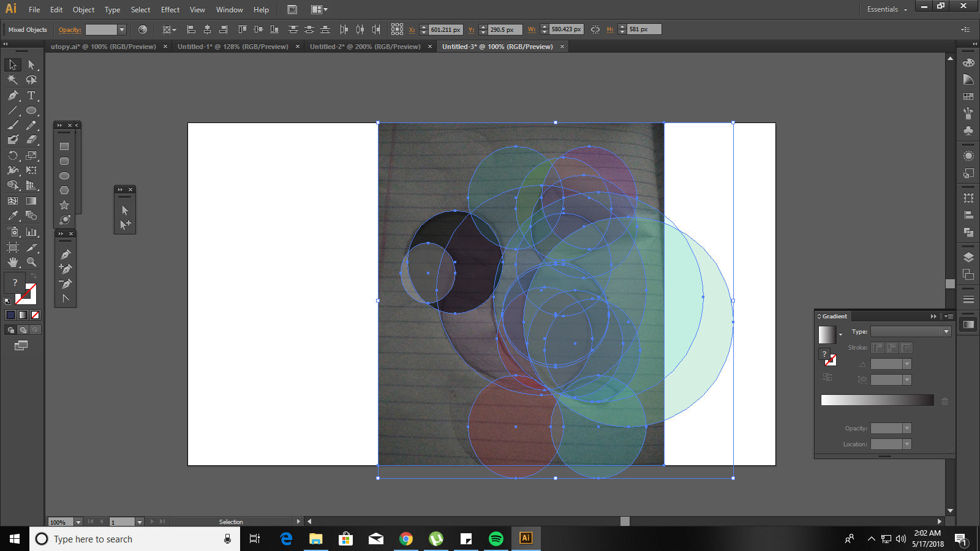
Task: Select the Add Anchor Point tool
Action: click(x=66, y=269)
